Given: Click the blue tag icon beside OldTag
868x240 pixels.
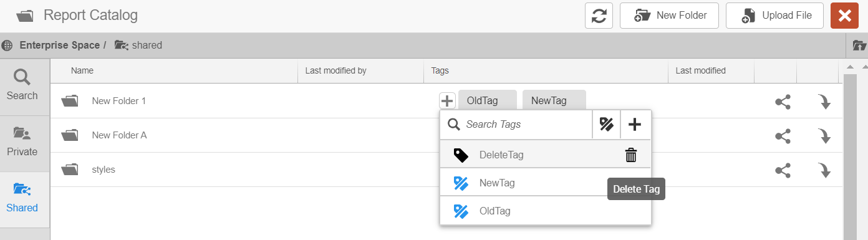Looking at the screenshot, I should click(x=461, y=211).
